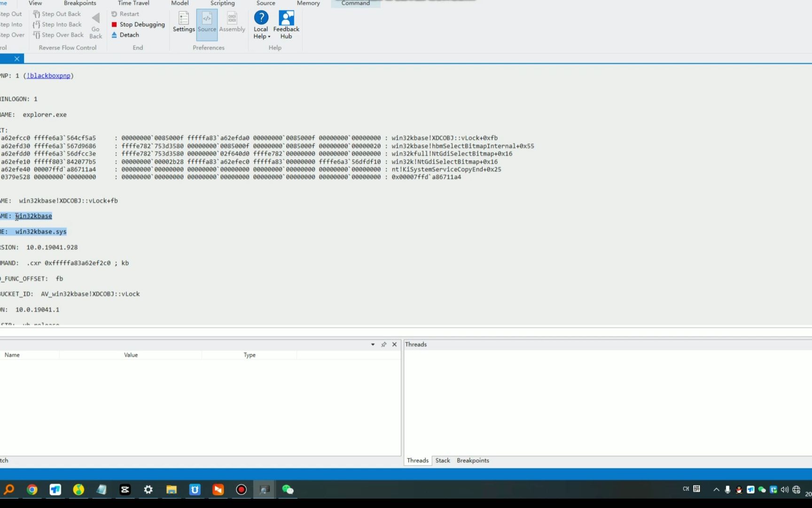Viewport: 812px width, 508px height.
Task: Click Step Into Back in the ribbon
Action: point(57,24)
